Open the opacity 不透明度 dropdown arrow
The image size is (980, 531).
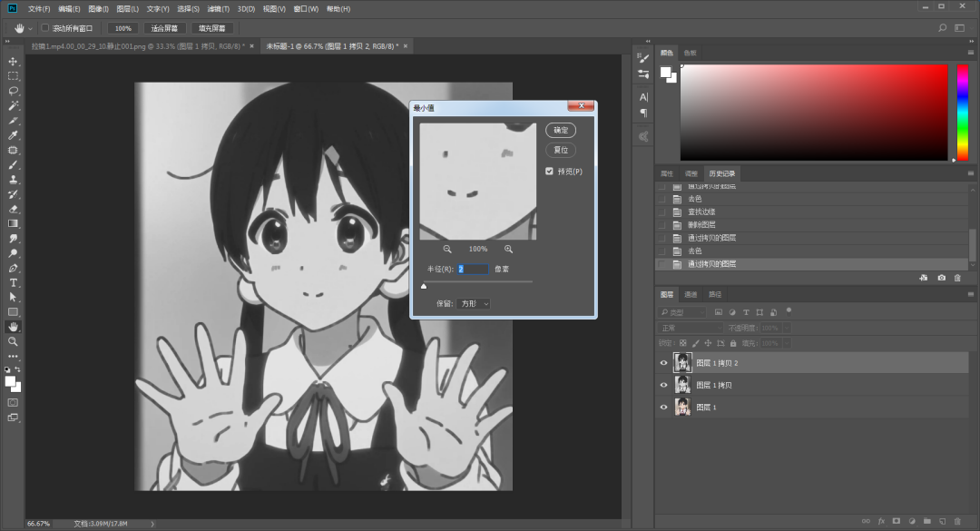tap(787, 328)
